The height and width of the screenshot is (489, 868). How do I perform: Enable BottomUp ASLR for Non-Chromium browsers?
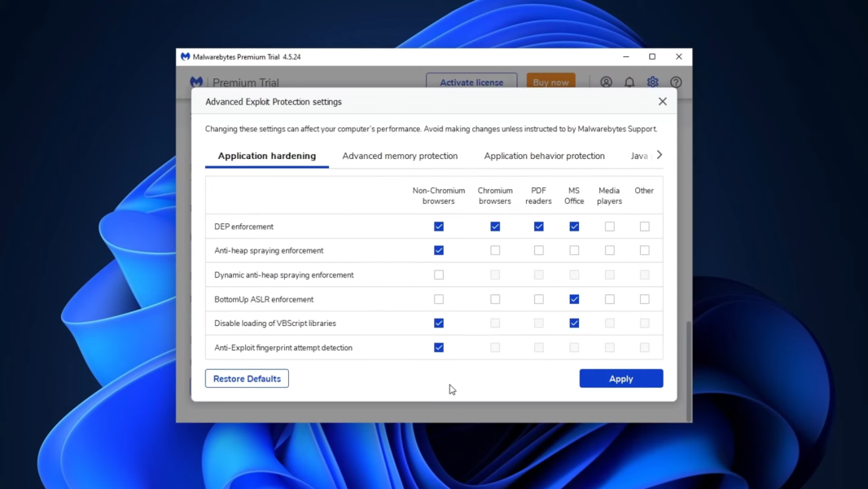click(x=438, y=299)
